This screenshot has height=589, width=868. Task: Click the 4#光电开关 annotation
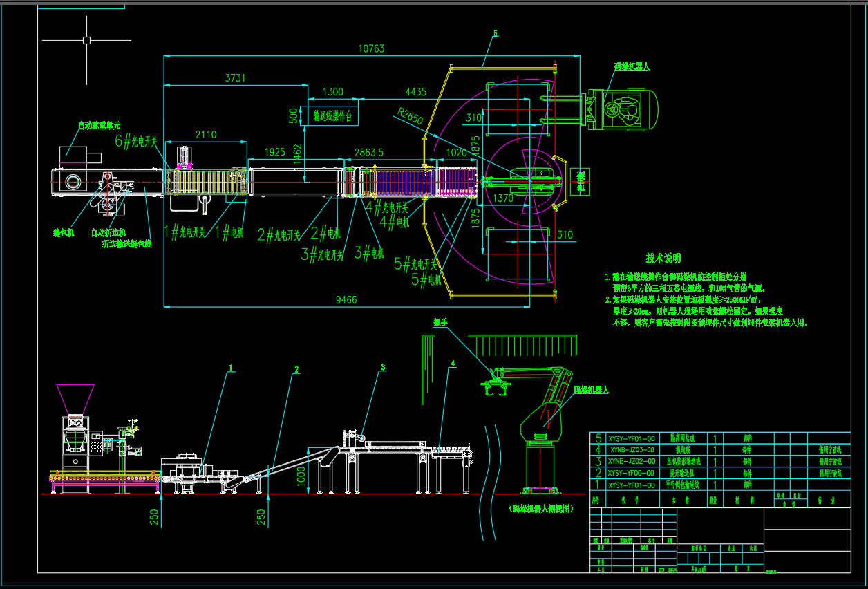[x=386, y=206]
